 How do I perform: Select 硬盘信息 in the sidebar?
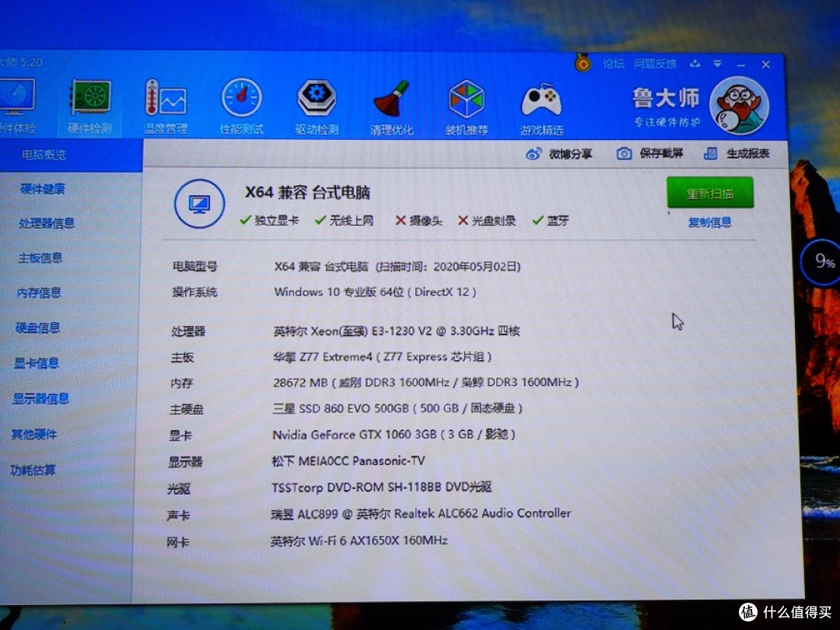37,328
